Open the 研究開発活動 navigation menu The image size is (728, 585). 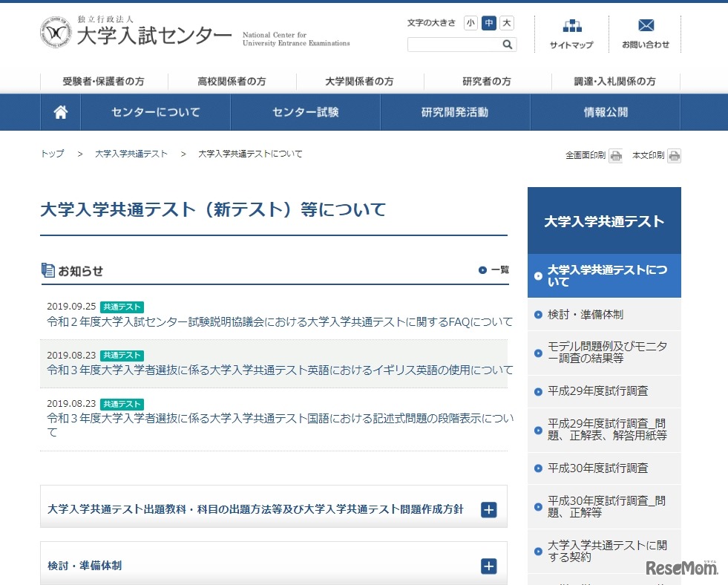pos(455,112)
